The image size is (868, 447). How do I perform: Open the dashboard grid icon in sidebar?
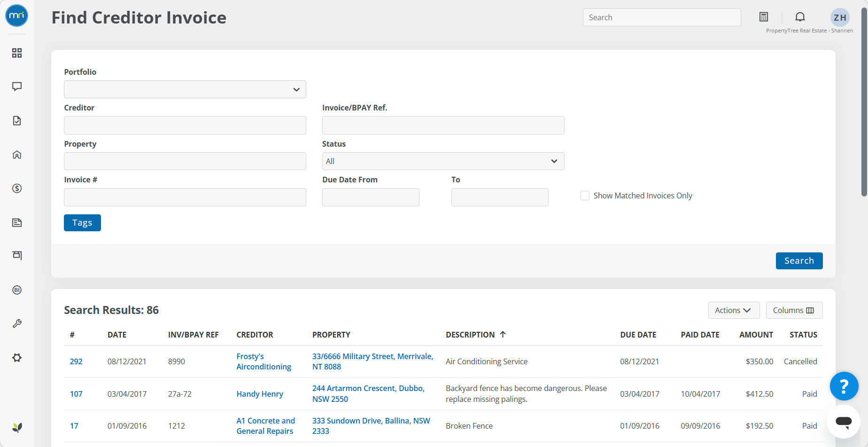coord(17,53)
